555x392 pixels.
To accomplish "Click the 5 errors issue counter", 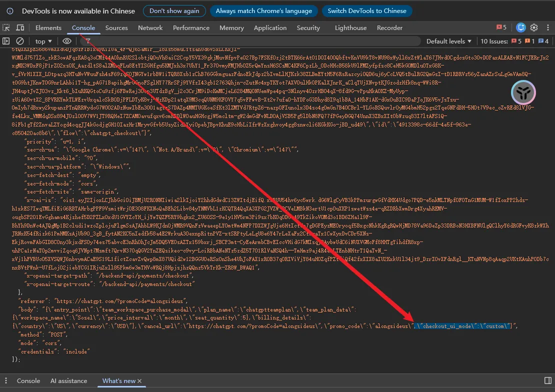I will click(516, 41).
